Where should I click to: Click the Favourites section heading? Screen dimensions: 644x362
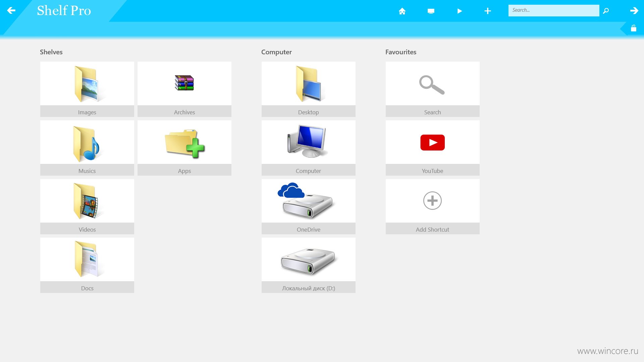(x=401, y=52)
